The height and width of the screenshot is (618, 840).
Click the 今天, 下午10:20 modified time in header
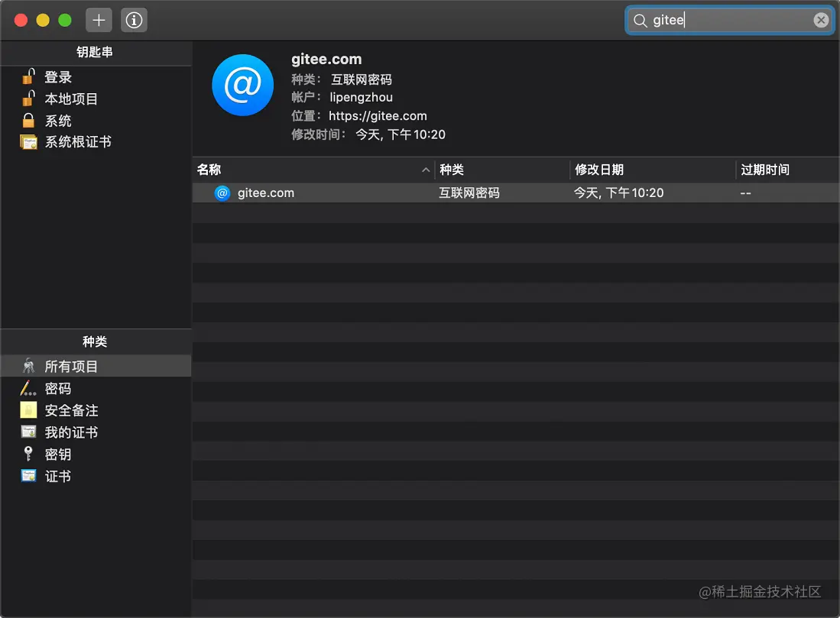click(x=401, y=134)
